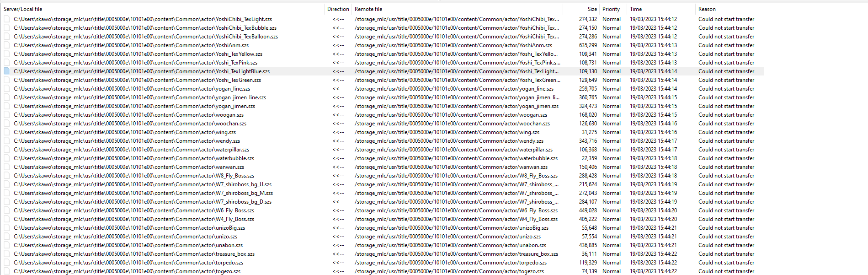Sort by the Direction column header

pos(338,9)
